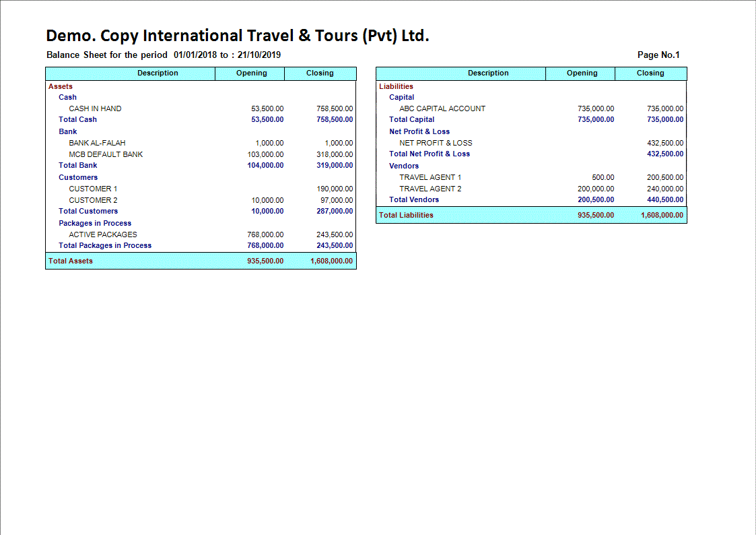Click the company title Demo. Copy International Travel & Tours
Viewport: 756px width, 535px height.
click(237, 36)
